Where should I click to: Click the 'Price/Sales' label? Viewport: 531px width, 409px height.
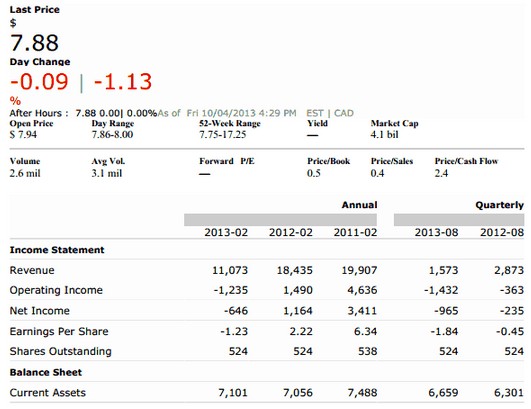tap(392, 161)
